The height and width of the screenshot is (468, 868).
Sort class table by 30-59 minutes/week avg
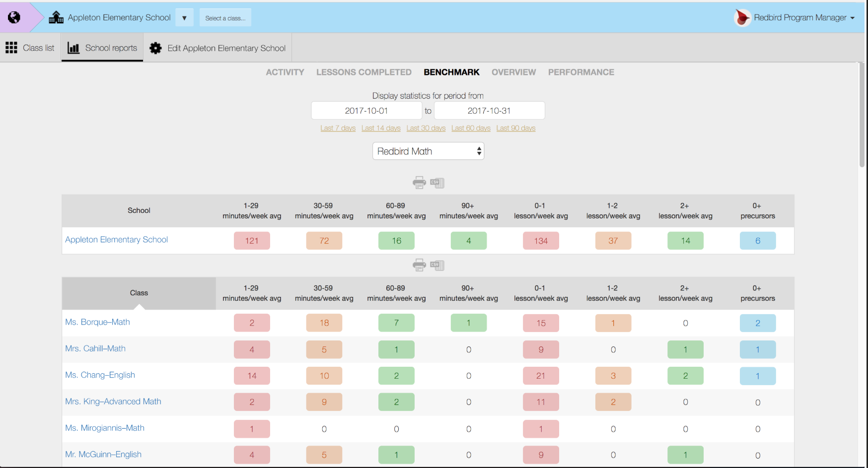point(324,293)
